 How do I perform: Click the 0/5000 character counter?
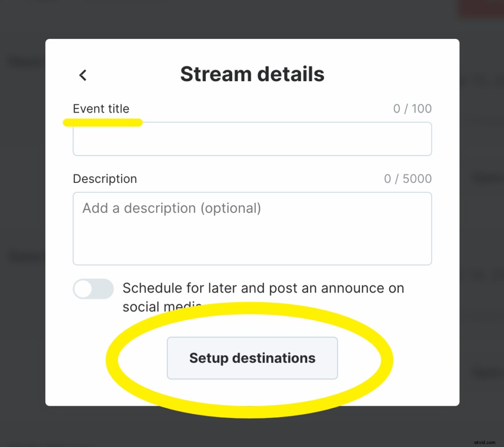[408, 179]
